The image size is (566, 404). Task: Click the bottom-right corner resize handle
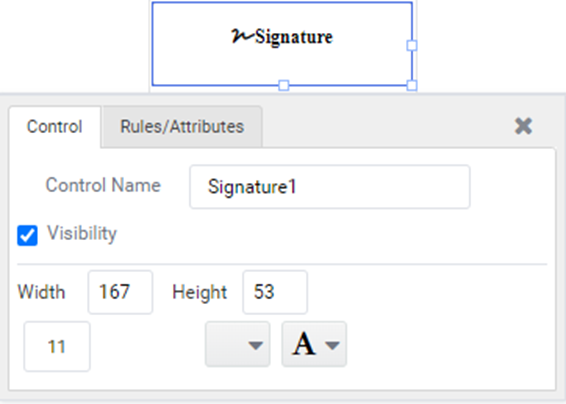(412, 86)
